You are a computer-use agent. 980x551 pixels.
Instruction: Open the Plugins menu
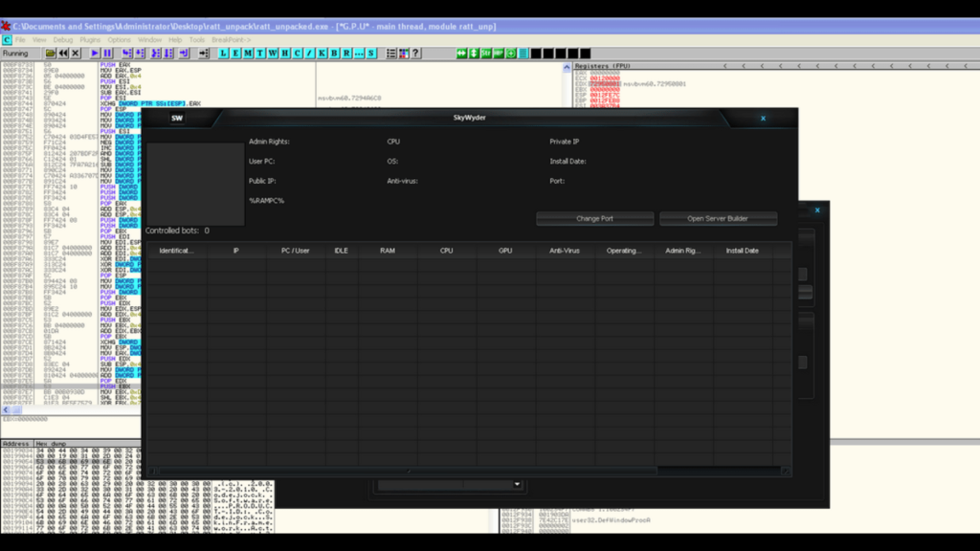[90, 40]
